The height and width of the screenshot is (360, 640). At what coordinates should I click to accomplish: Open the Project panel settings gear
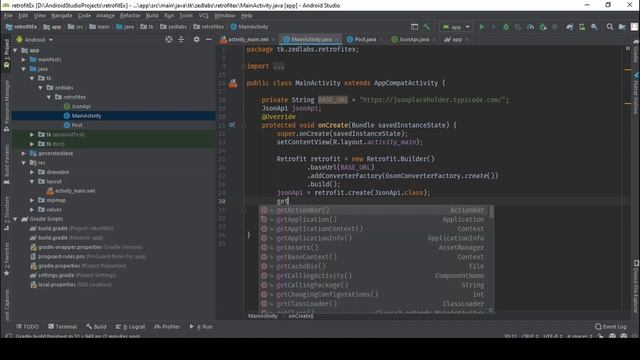tap(196, 40)
